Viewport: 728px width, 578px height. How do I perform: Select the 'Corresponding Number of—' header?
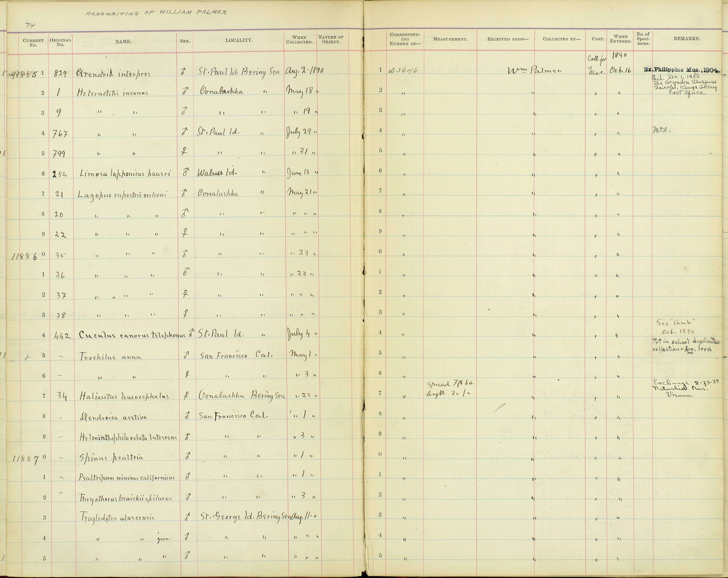coord(405,39)
